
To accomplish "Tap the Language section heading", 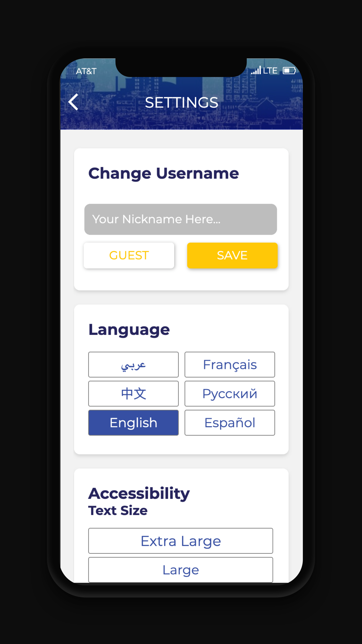I will click(x=129, y=329).
